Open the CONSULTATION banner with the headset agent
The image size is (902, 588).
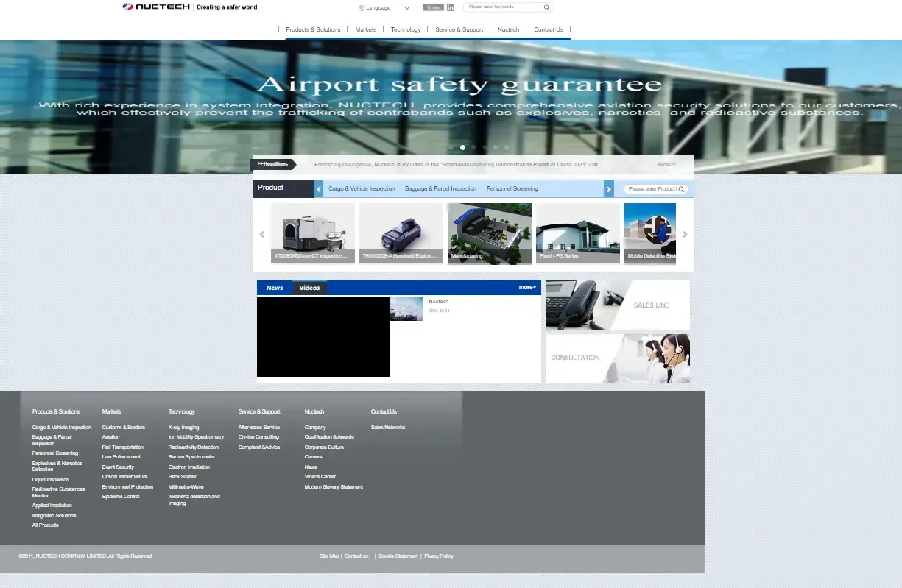point(618,358)
